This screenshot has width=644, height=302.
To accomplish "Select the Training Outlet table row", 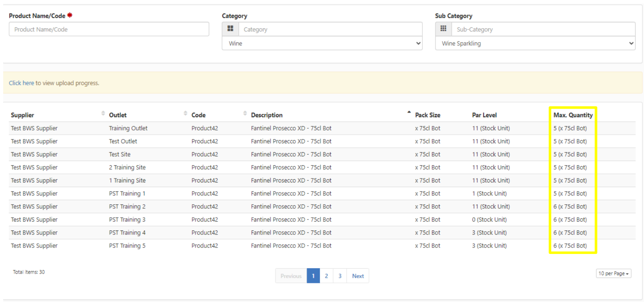I will click(x=128, y=128).
